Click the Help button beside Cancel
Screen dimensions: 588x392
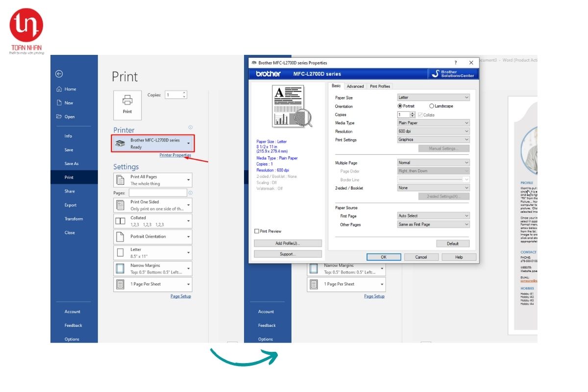pos(459,257)
